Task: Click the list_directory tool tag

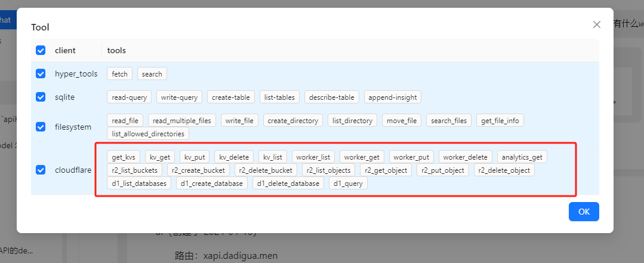Action: tap(352, 121)
